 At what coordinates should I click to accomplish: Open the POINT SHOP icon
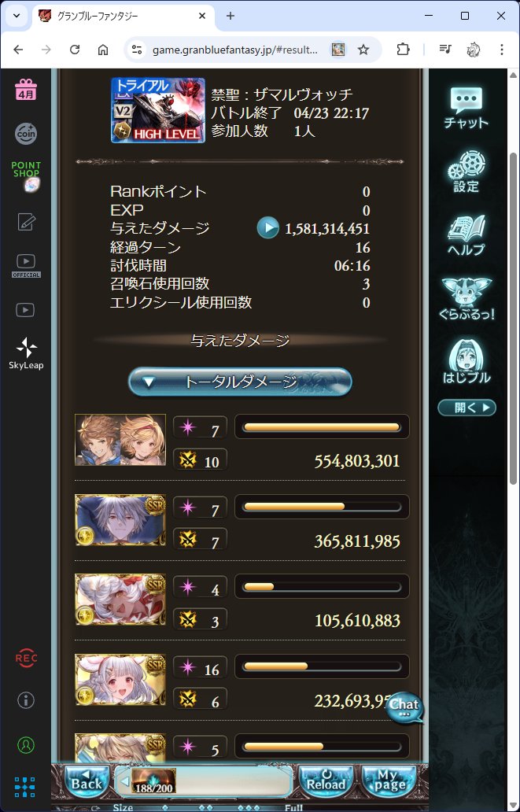click(x=26, y=176)
